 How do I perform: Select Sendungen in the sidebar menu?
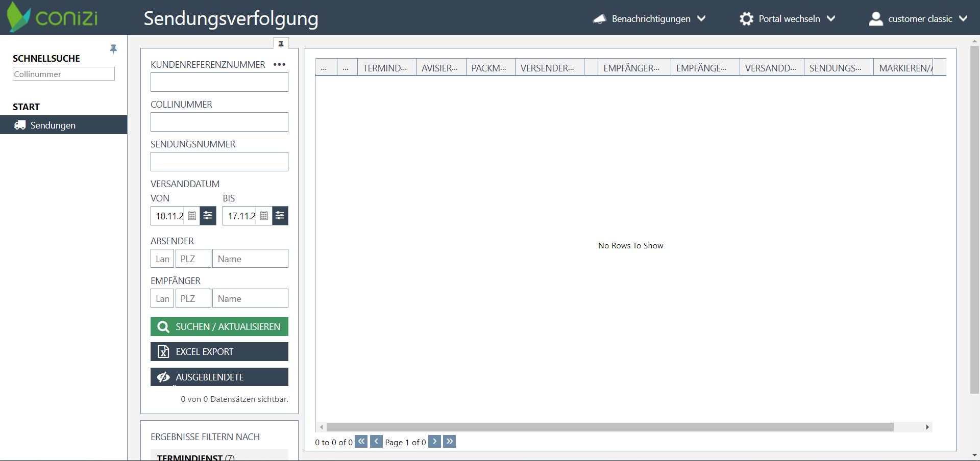(x=53, y=125)
